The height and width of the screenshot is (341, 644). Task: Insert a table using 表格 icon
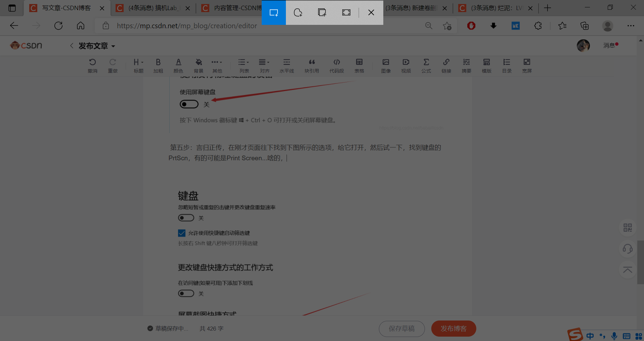359,65
